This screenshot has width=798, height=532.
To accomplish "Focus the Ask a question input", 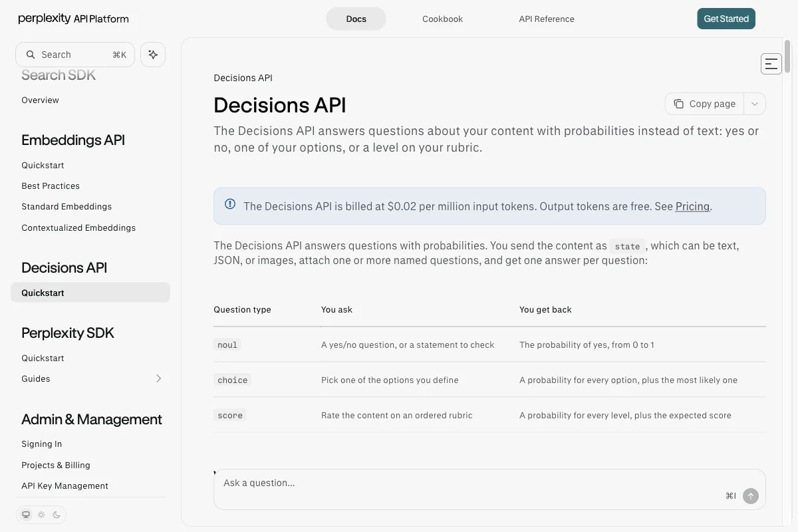I will 489,489.
